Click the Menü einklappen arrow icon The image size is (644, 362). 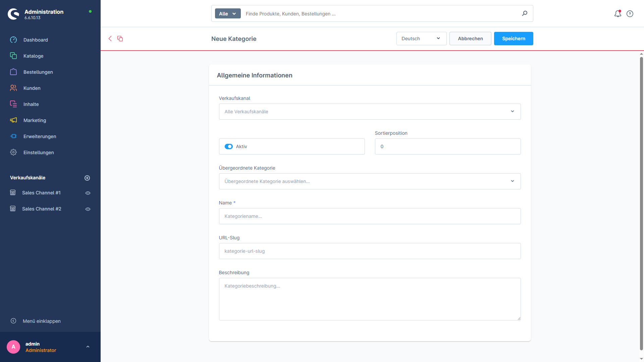[x=13, y=321]
